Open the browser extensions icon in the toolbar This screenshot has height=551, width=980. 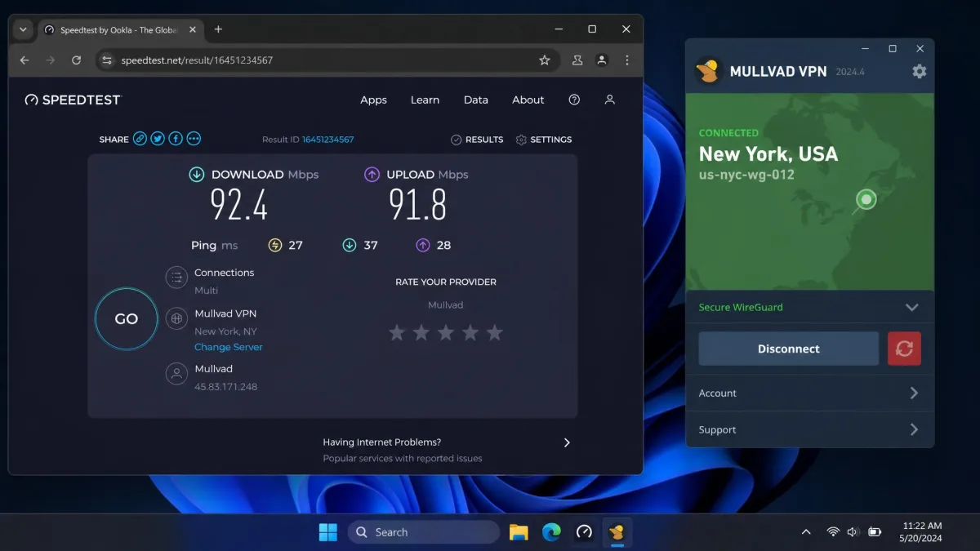577,60
